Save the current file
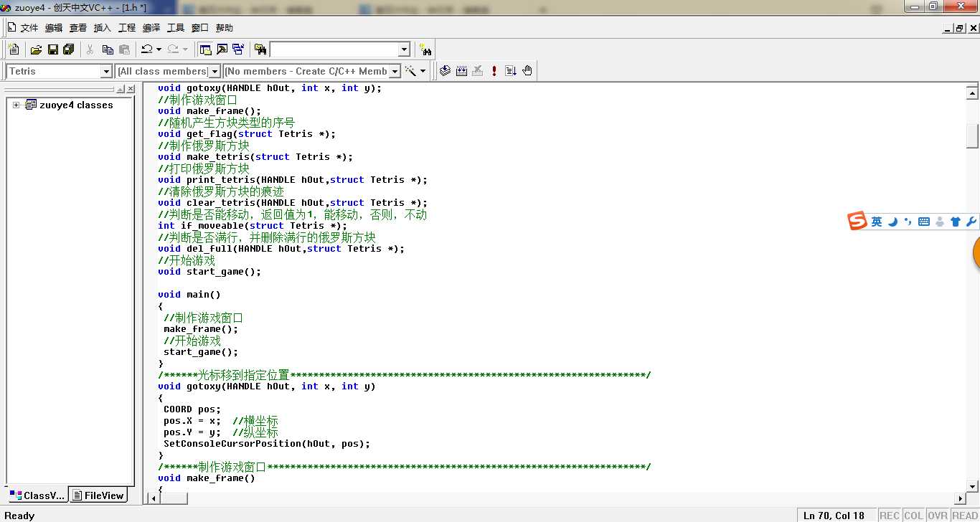980x522 pixels. point(52,49)
